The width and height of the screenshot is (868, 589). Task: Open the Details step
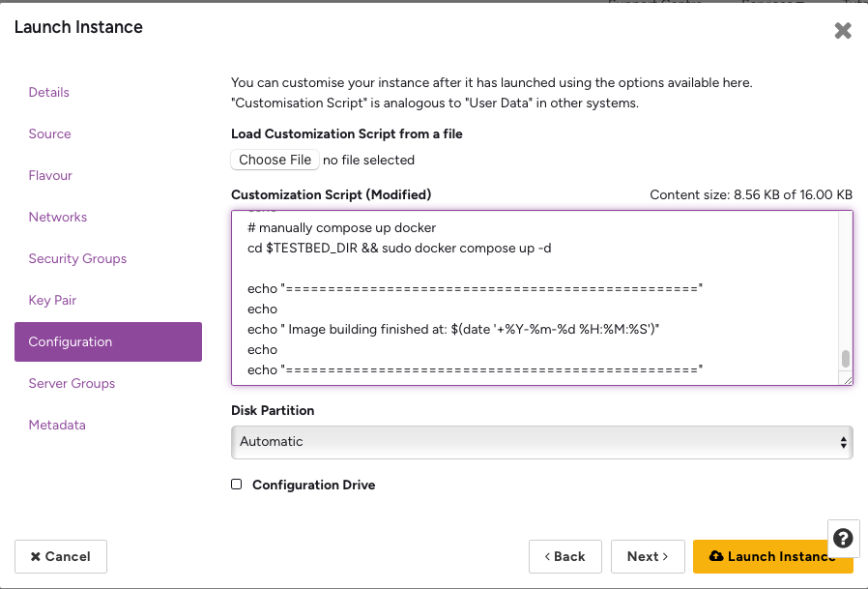[48, 92]
